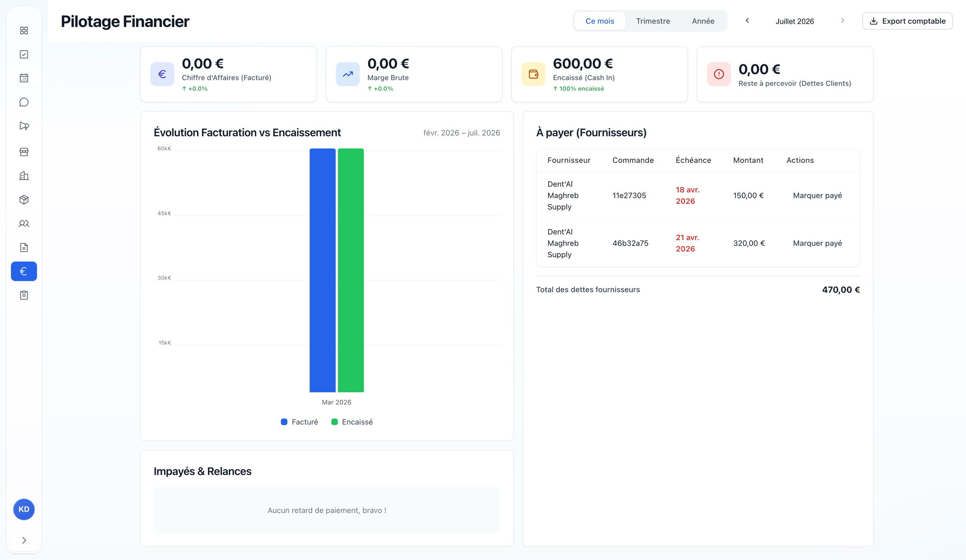966x560 pixels.
Task: Click the wallet icon on Encaissé card
Action: (x=533, y=74)
